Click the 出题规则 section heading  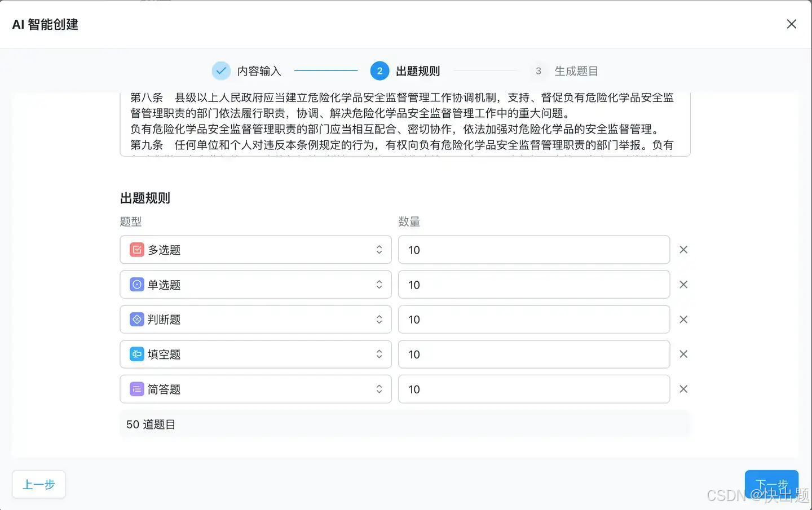[145, 198]
